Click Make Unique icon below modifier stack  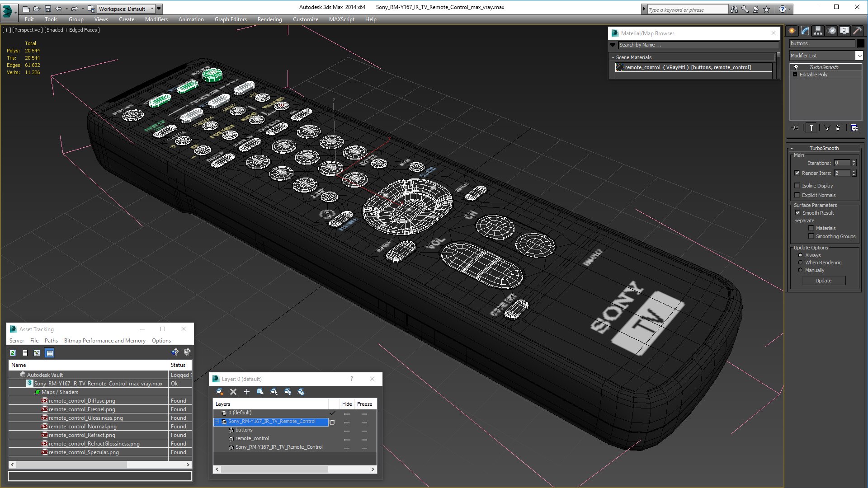(x=827, y=128)
